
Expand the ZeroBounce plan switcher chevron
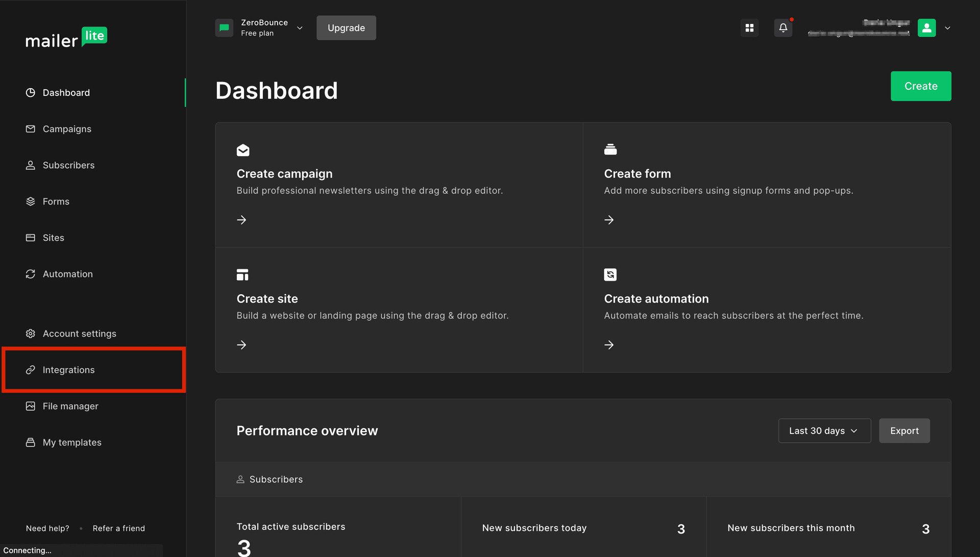[x=300, y=28]
